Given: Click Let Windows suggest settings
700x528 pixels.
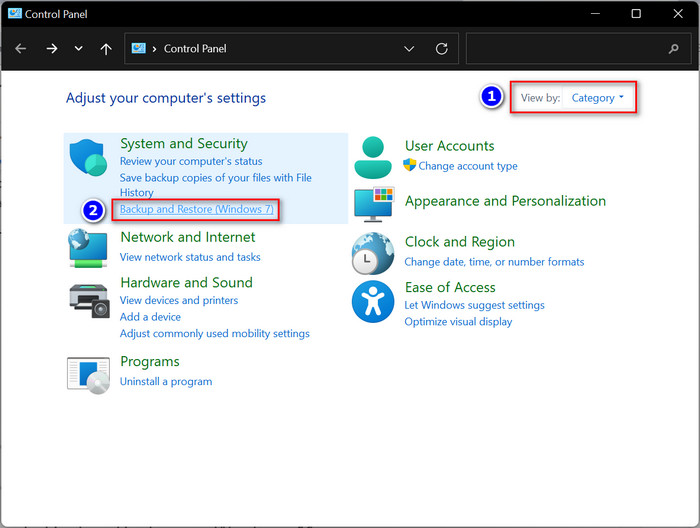Looking at the screenshot, I should coord(475,305).
